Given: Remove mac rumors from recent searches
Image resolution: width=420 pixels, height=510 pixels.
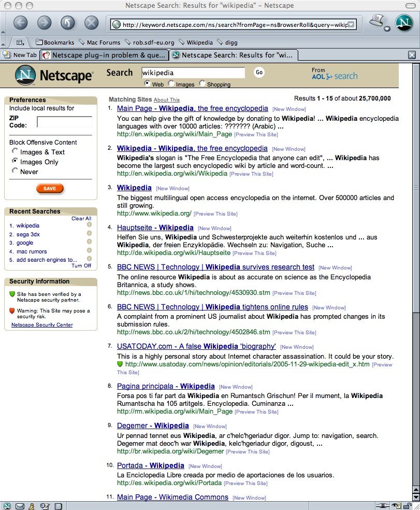Looking at the screenshot, I should [x=89, y=250].
